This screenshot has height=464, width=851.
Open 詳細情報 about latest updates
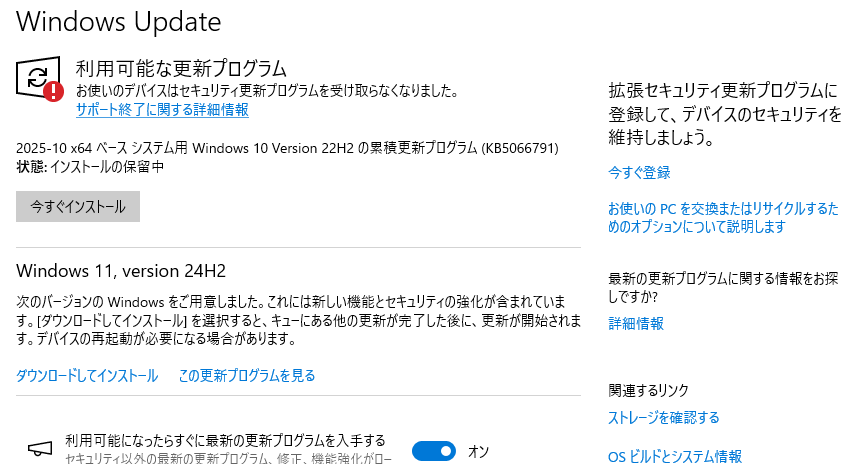[x=636, y=324]
